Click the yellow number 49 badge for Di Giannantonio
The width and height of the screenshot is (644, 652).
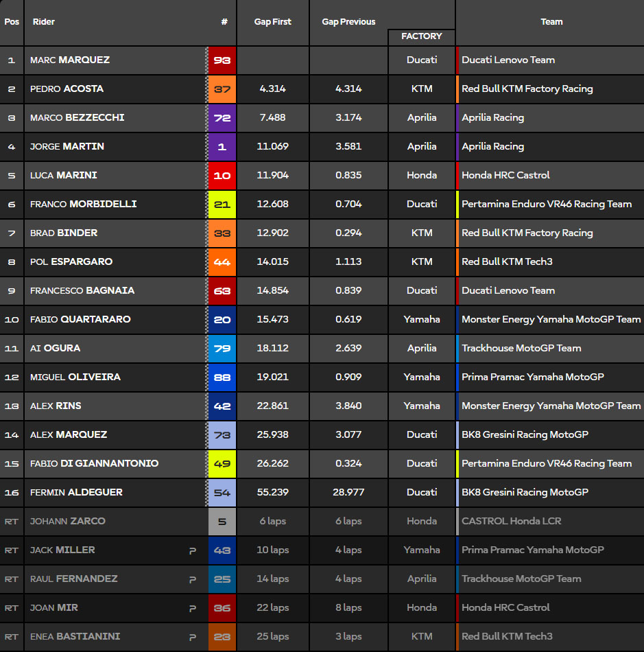tap(222, 464)
